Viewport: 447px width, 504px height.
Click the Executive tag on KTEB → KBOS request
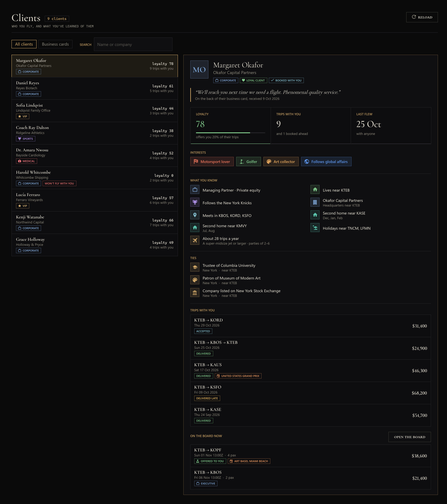[x=206, y=483]
